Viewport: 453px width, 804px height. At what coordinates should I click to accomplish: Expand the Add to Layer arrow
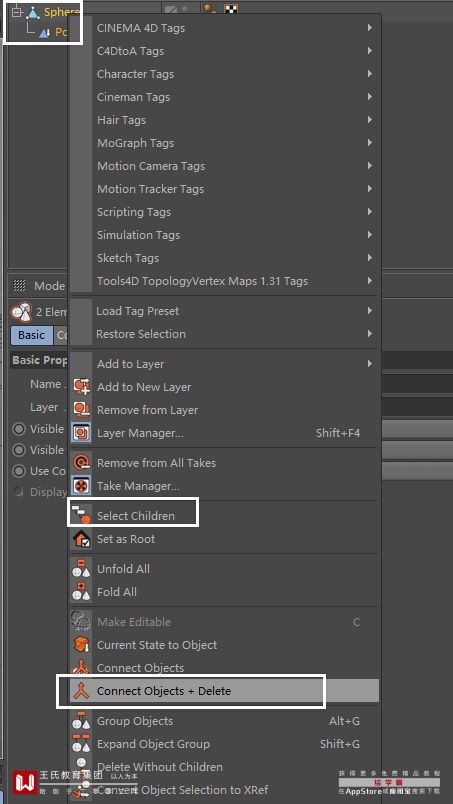[x=369, y=364]
